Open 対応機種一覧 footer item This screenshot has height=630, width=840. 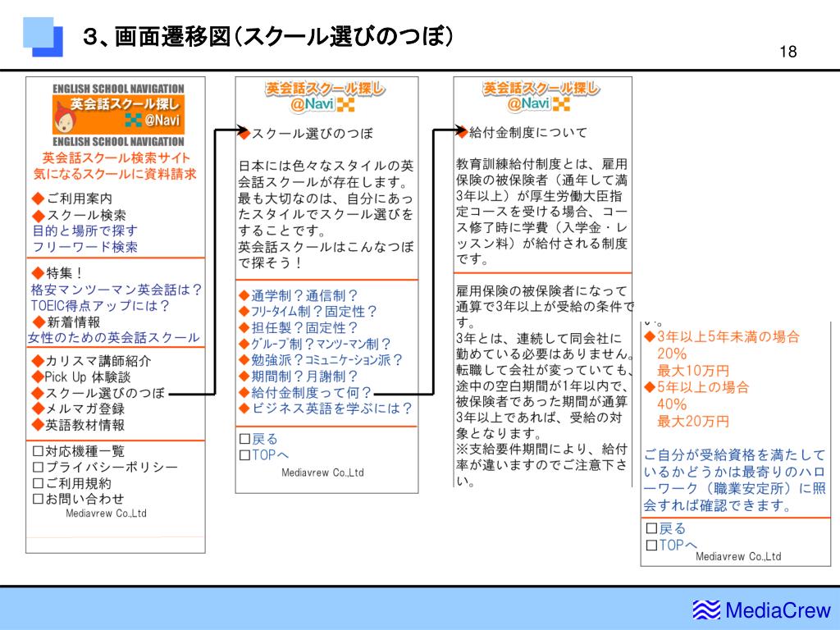[x=85, y=451]
